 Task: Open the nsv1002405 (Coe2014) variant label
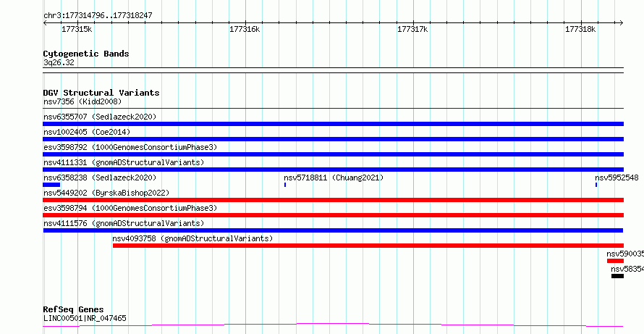[x=87, y=132]
